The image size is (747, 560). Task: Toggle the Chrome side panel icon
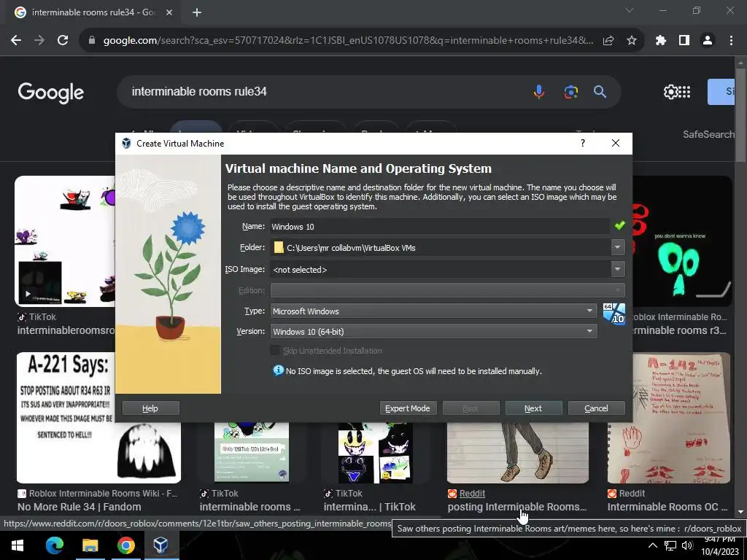tap(684, 41)
